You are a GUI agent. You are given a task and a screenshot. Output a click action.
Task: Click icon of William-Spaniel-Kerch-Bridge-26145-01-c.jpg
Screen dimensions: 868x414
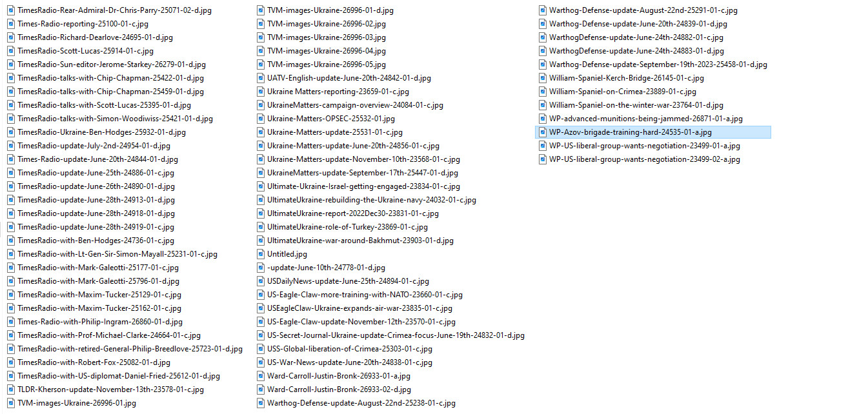tap(543, 78)
